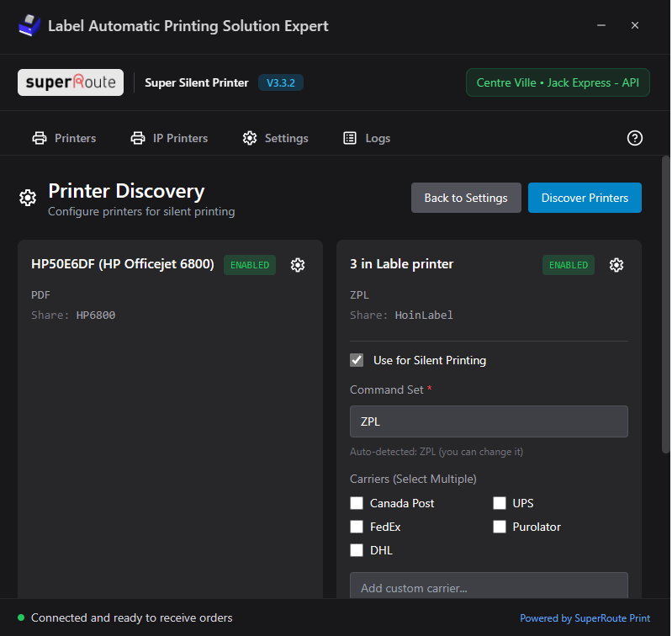Click Centre Ville Jack Express API selector
Screen dimensions: 672x636
558,82
